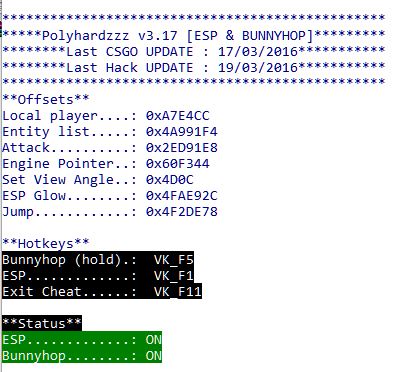Image resolution: width=404 pixels, height=372 pixels.
Task: Click the 'Local player' offset value 0xA7E4CC
Action: pos(178,116)
